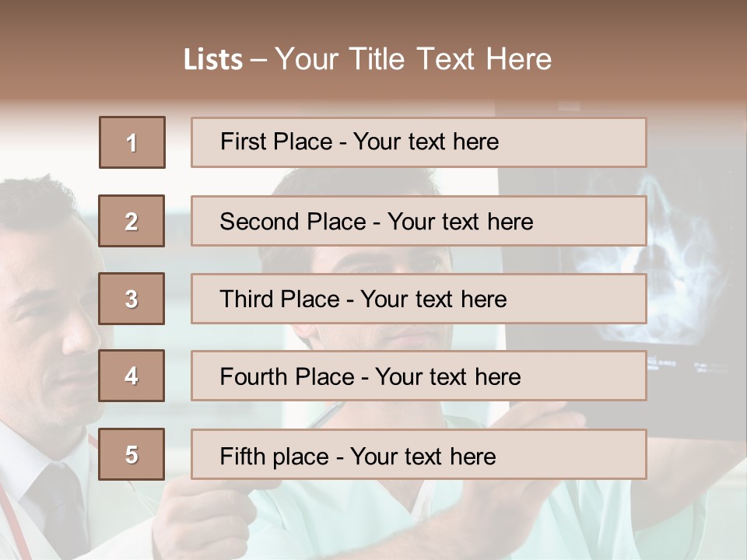
Task: Select the 'Third Place' text box
Action: tap(419, 299)
